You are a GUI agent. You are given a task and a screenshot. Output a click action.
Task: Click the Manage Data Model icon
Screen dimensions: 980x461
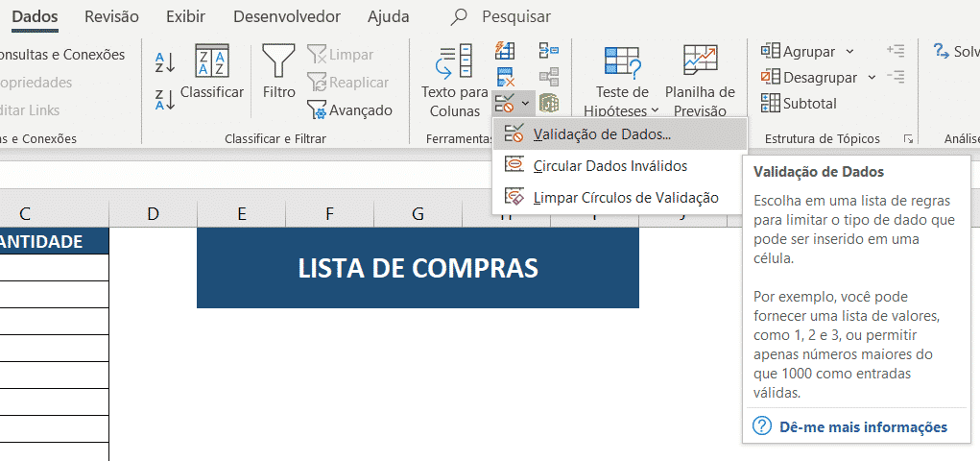coord(549,103)
